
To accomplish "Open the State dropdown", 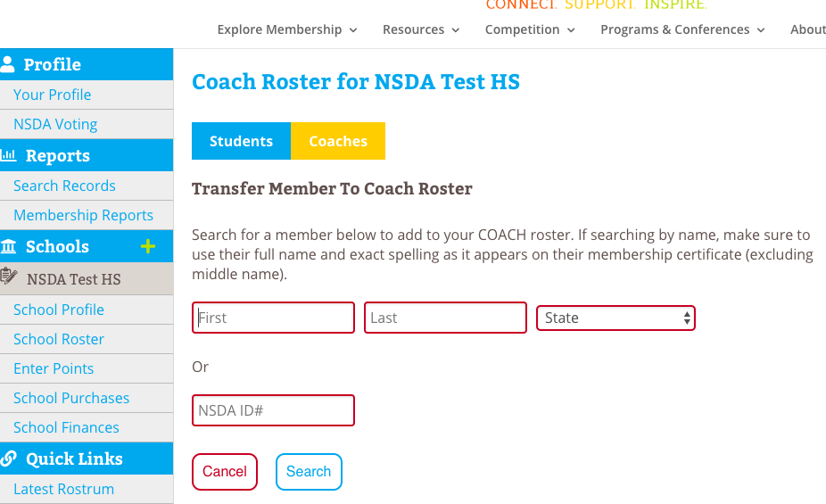I will pos(615,318).
